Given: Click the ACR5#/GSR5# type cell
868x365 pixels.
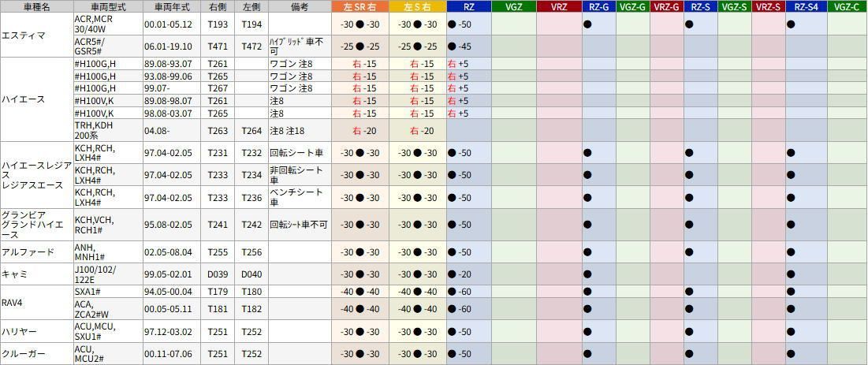Looking at the screenshot, I should point(108,46).
